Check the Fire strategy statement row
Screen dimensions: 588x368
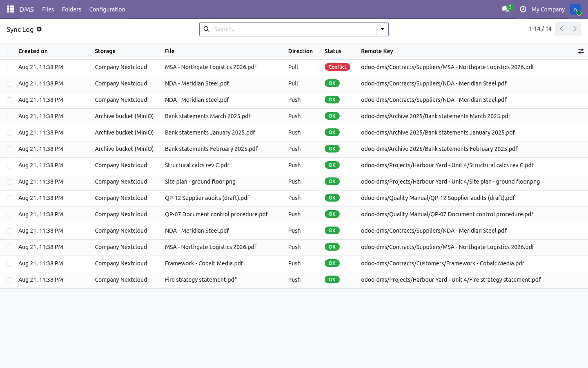pos(9,280)
